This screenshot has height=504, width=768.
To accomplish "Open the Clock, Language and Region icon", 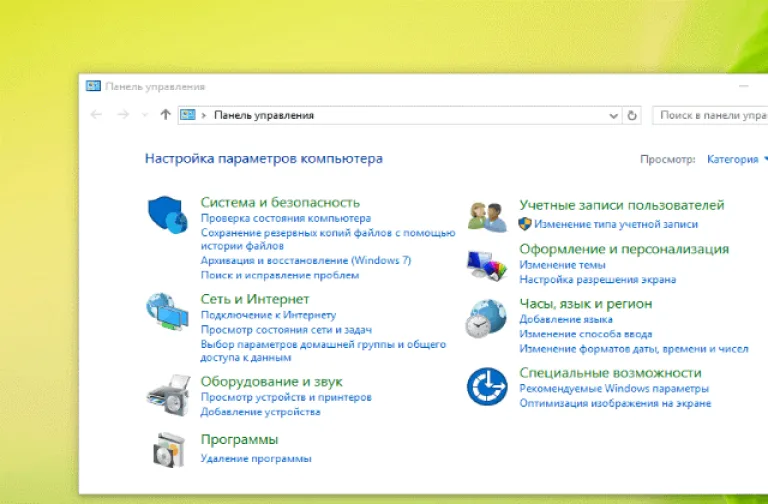I will coord(486,318).
